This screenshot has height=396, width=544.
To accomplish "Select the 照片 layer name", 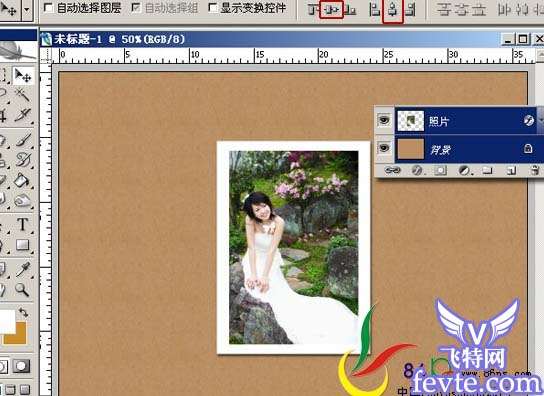I will (439, 121).
